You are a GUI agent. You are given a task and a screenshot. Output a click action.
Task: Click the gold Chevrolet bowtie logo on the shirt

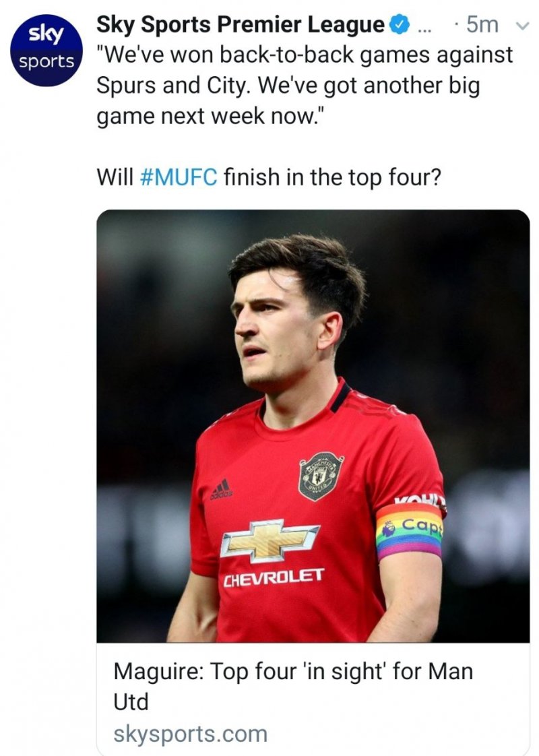[269, 539]
